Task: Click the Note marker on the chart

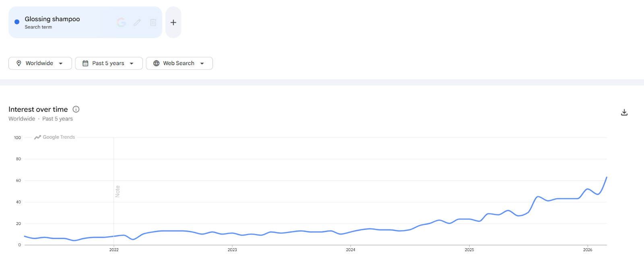Action: [x=118, y=191]
